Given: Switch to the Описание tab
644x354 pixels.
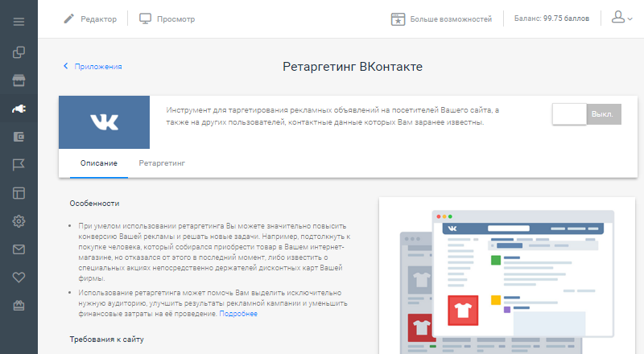Looking at the screenshot, I should pos(99,163).
